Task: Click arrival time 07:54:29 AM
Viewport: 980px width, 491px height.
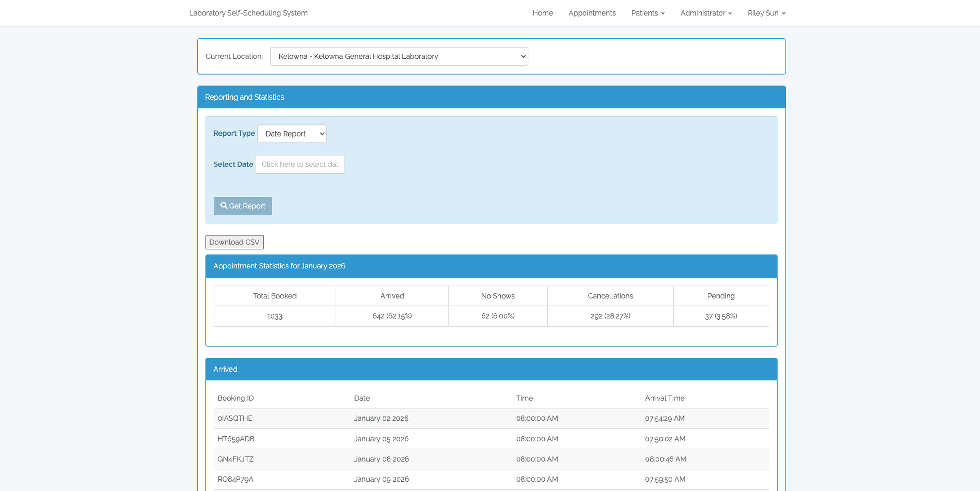Action: pyautogui.click(x=665, y=418)
